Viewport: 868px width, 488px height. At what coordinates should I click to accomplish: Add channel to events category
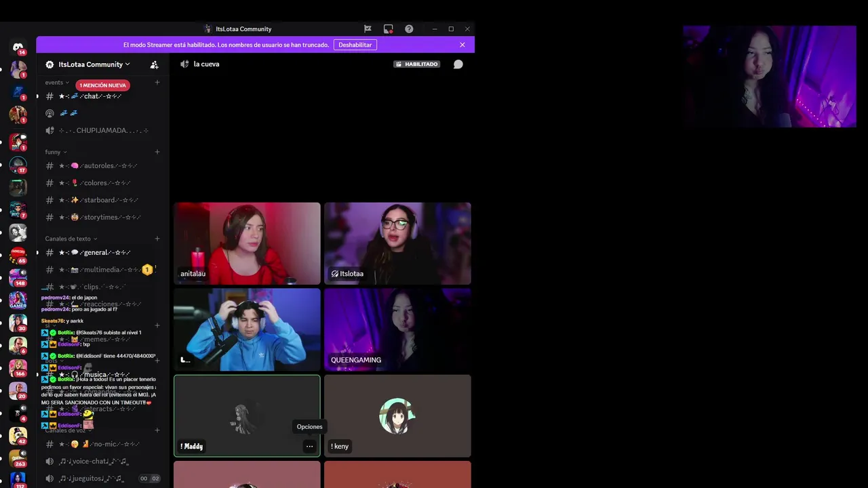(157, 83)
